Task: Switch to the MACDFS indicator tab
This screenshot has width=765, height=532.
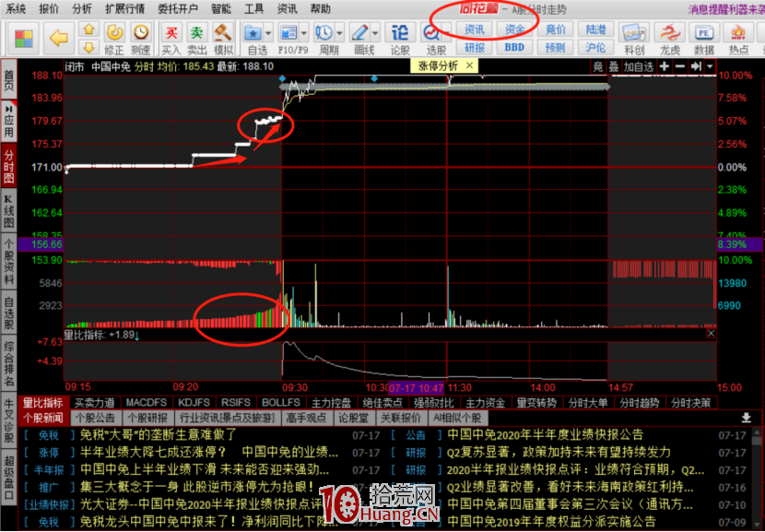Action: 145,402
